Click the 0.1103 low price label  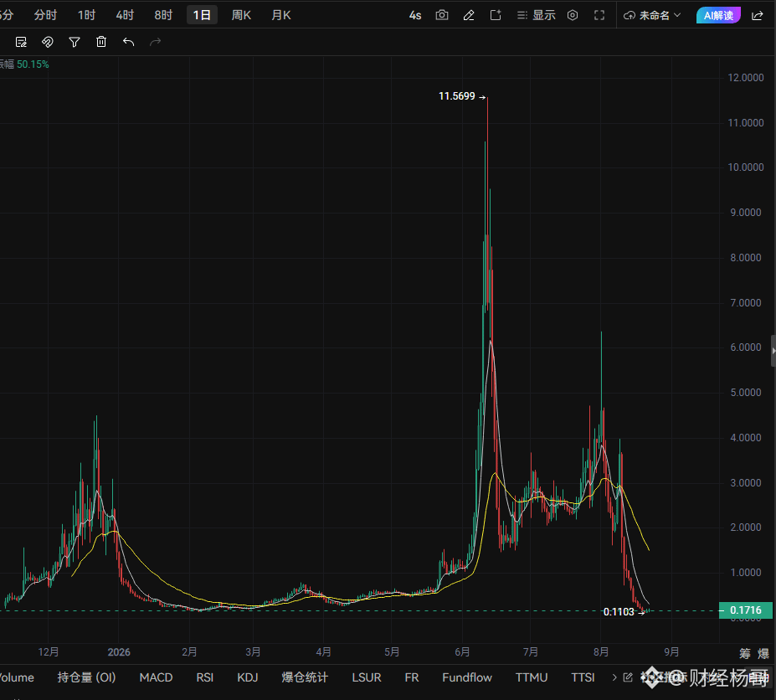619,612
